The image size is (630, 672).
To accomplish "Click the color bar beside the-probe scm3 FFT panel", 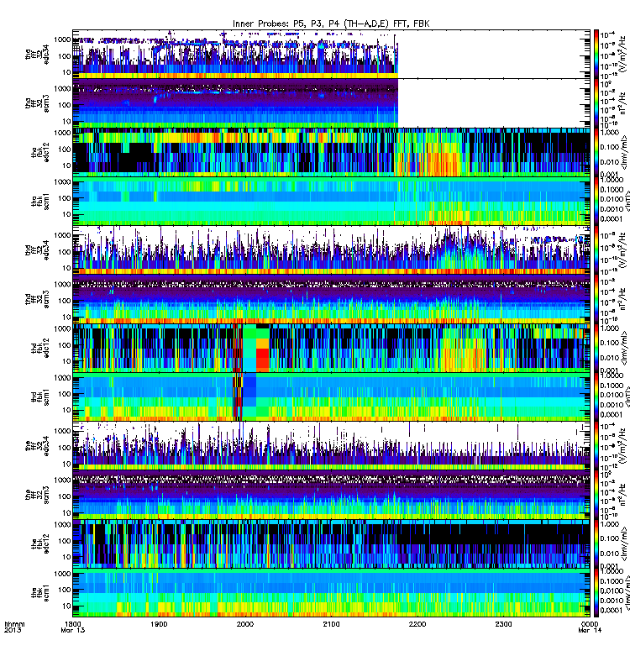I will tap(596, 495).
